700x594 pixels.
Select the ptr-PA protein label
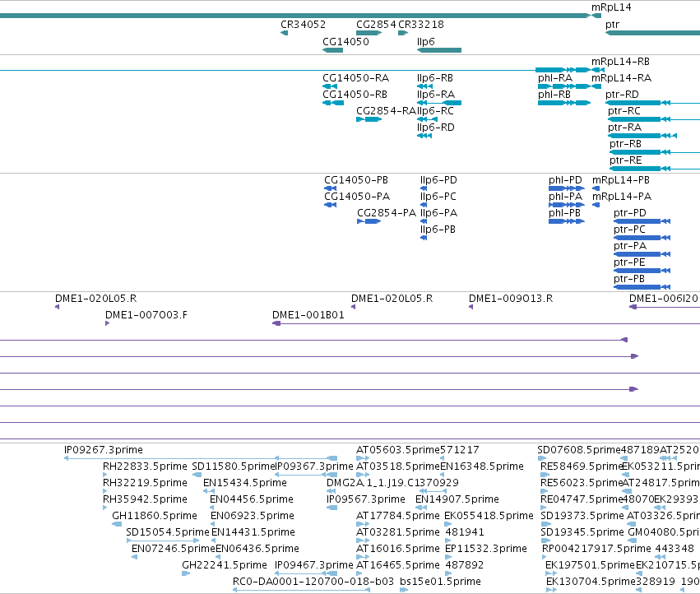pyautogui.click(x=630, y=247)
